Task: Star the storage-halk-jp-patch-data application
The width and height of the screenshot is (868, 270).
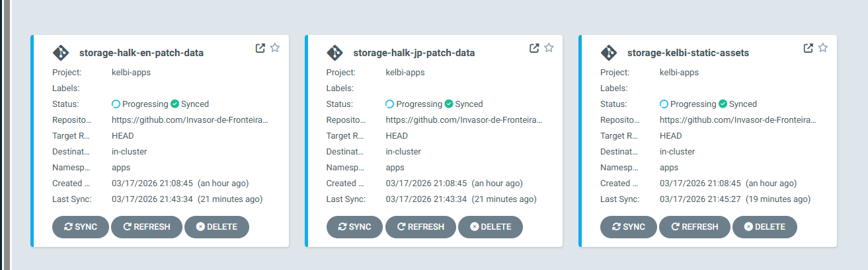Action: pyautogui.click(x=549, y=48)
